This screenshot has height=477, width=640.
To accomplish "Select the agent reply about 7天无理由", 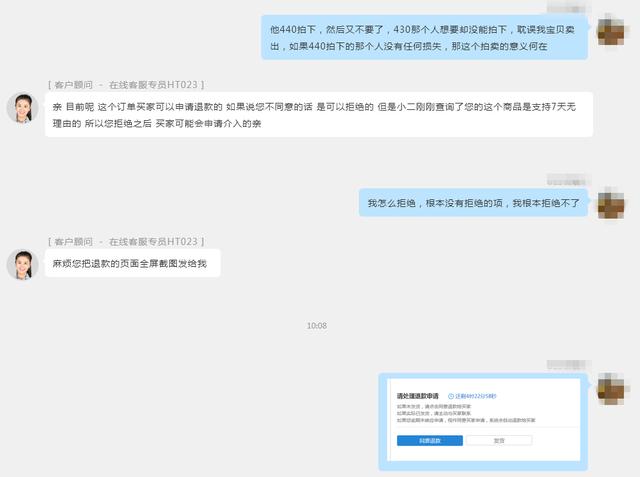I will click(319, 115).
